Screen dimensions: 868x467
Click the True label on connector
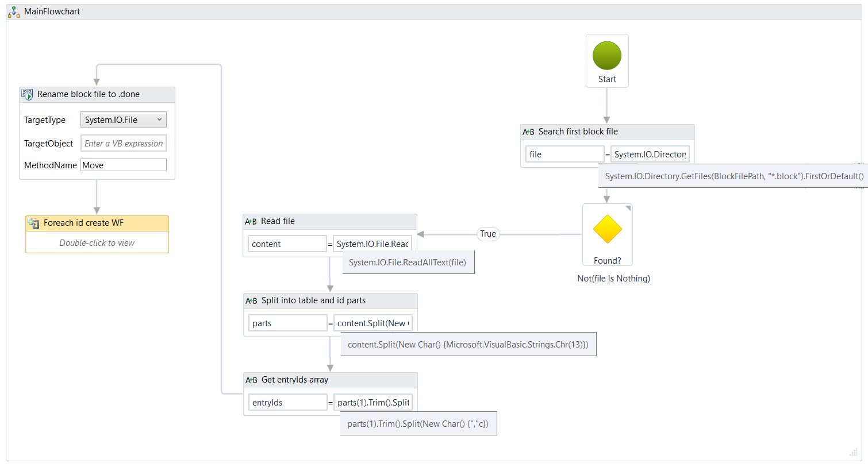point(488,234)
